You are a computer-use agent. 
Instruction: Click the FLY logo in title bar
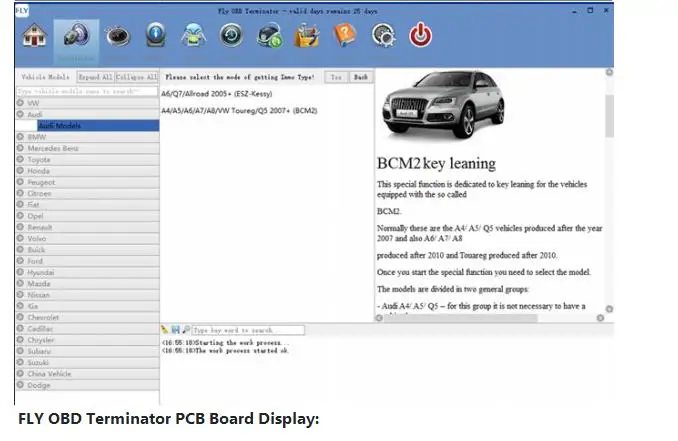[x=22, y=11]
